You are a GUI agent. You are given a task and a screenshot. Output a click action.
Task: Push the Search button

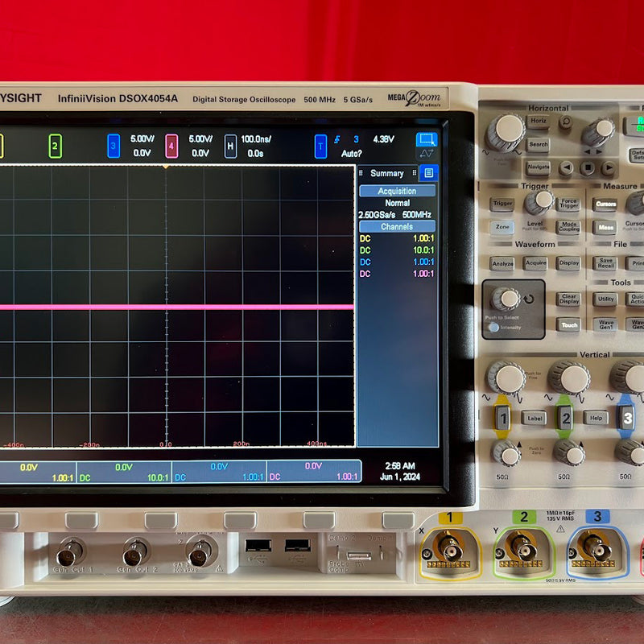coord(538,145)
